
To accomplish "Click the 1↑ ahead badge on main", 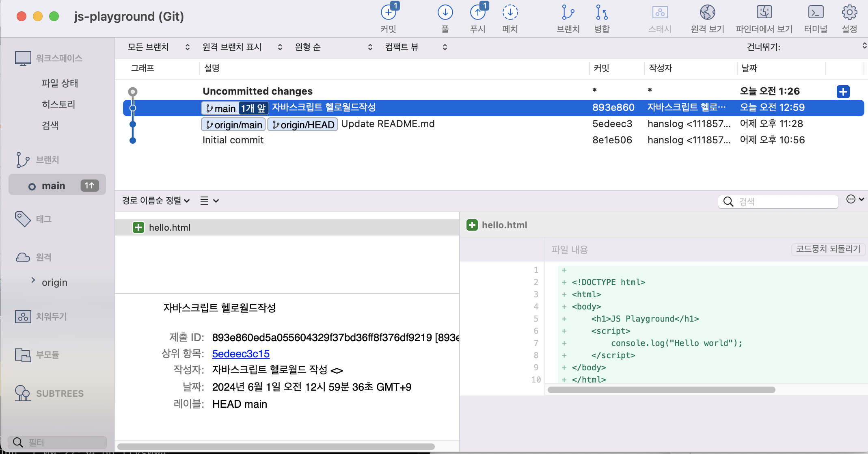I will pyautogui.click(x=90, y=186).
